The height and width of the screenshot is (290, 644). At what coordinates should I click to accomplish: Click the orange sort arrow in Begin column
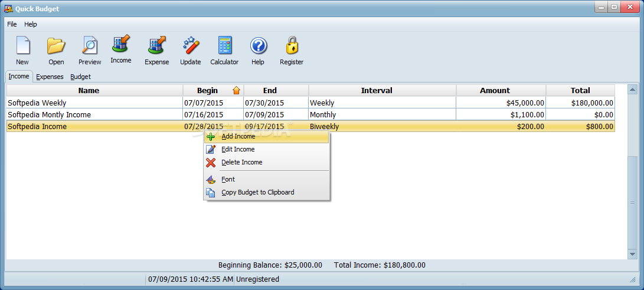[236, 91]
